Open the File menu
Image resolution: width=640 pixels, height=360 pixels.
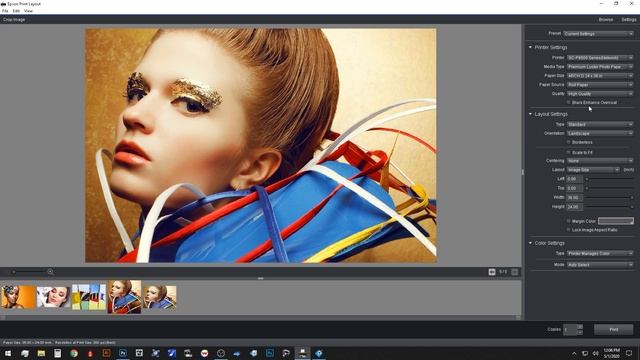tap(5, 11)
